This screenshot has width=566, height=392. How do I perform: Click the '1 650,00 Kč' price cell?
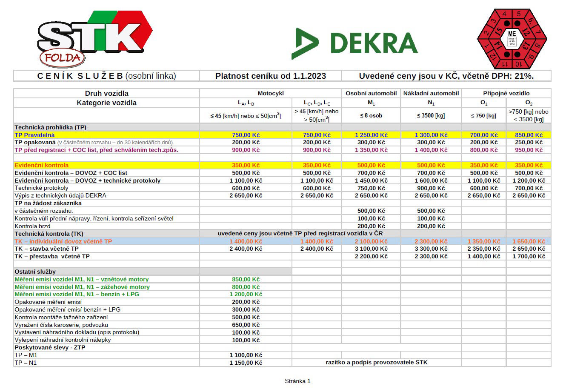click(x=529, y=241)
